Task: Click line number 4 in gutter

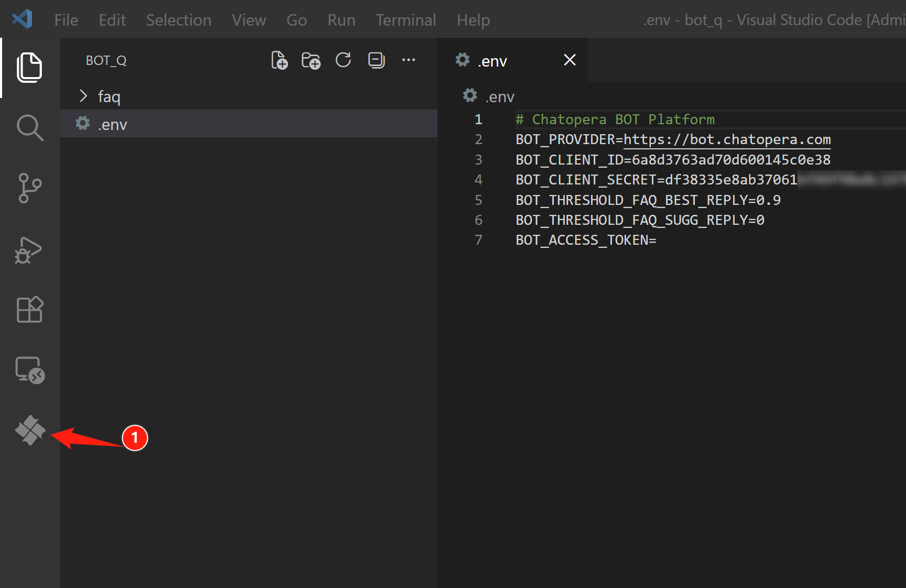Action: [478, 180]
